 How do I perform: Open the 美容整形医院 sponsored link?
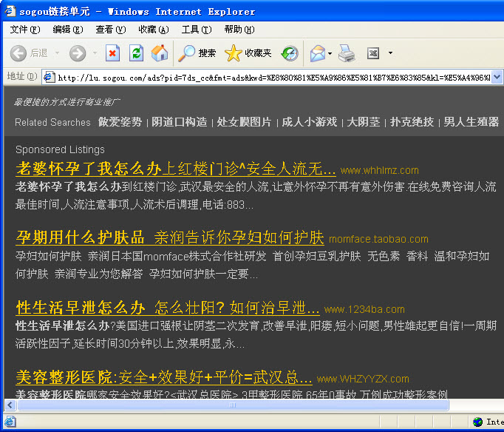click(164, 377)
